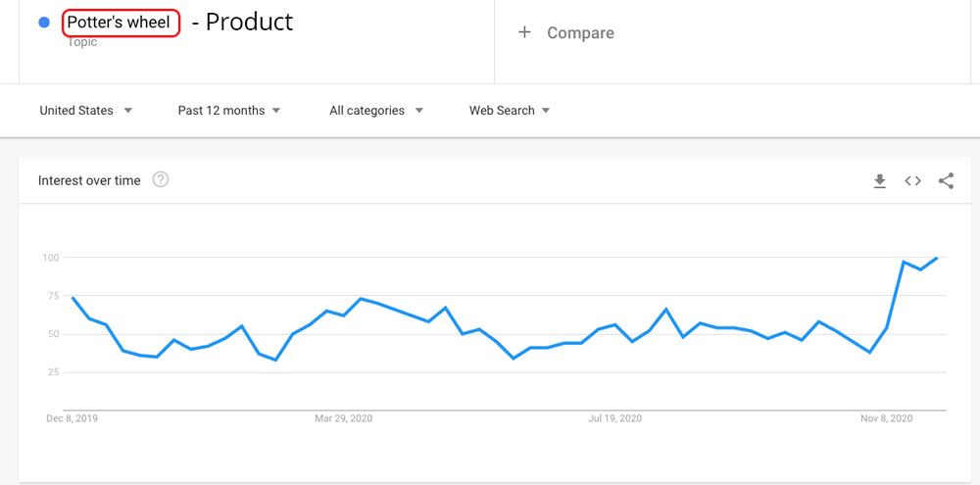Expand the United States region dropdown
This screenshot has width=980, height=485.
coord(86,111)
